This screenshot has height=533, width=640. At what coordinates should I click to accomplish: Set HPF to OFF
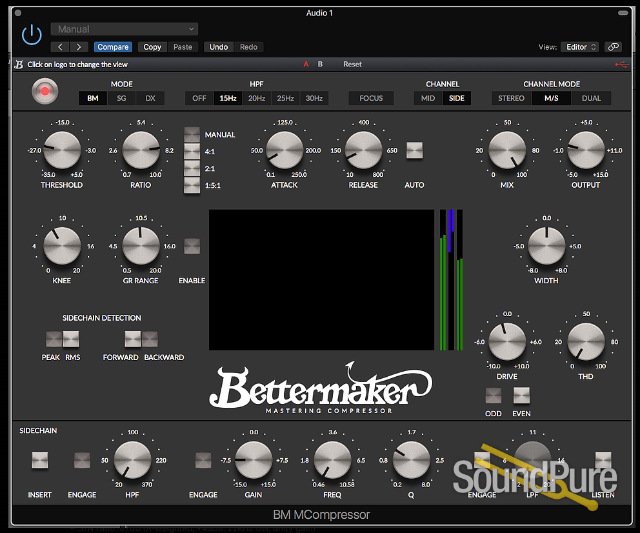pos(199,98)
